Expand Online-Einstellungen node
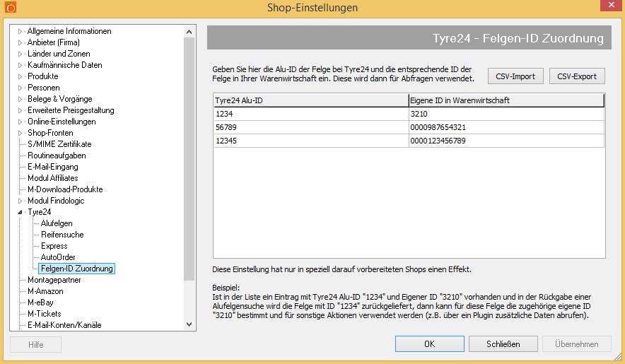Image resolution: width=625 pixels, height=364 pixels. click(20, 122)
